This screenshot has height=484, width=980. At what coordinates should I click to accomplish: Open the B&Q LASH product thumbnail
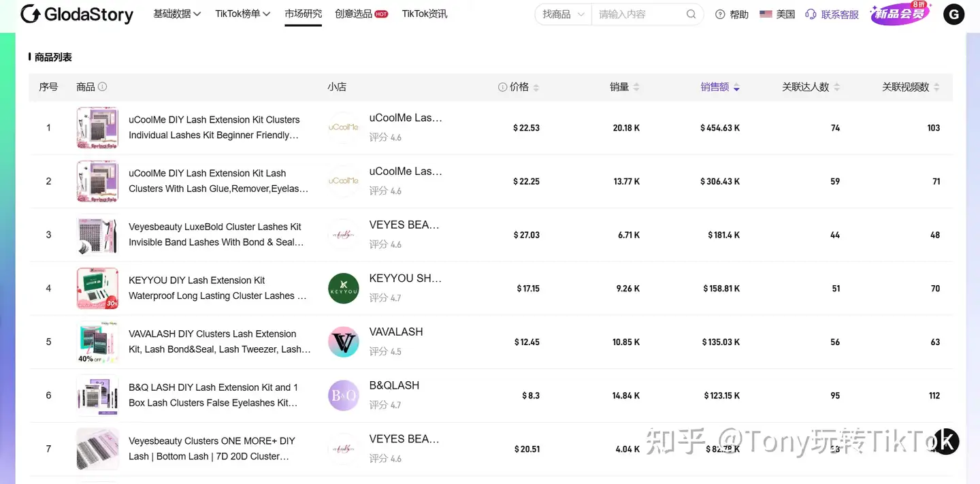pos(97,396)
